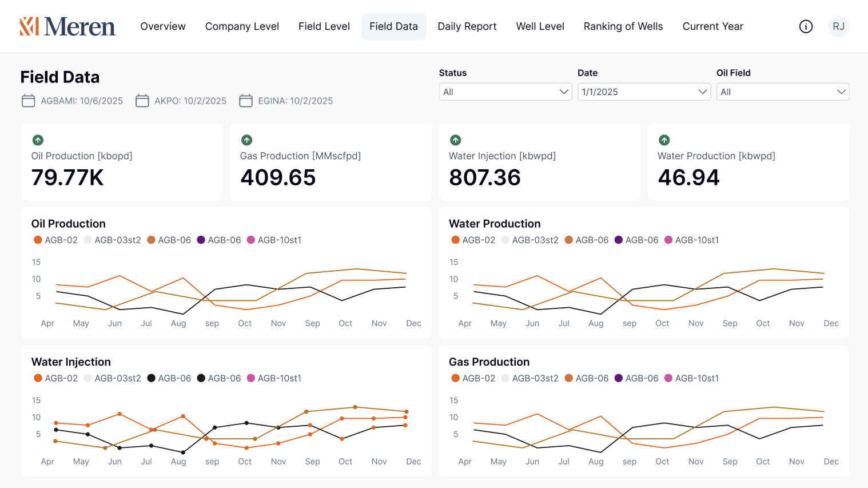Click the AGBAMI calendar icon

[x=28, y=101]
